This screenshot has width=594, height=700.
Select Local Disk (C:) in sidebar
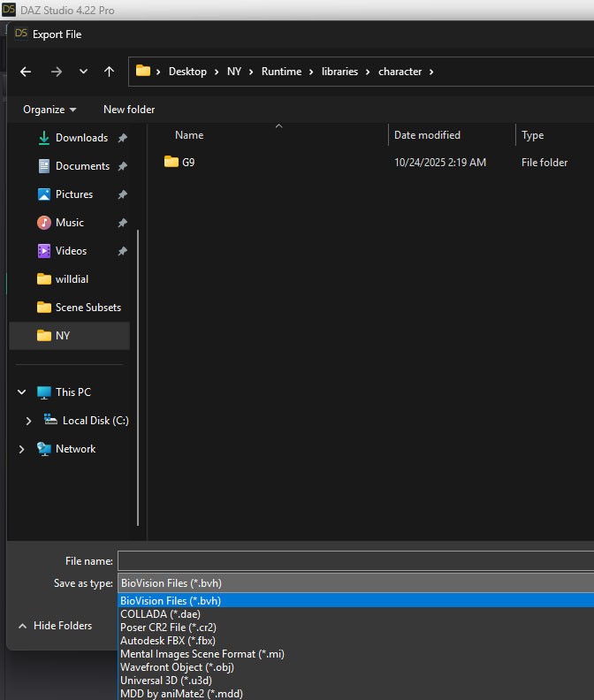[x=95, y=421]
